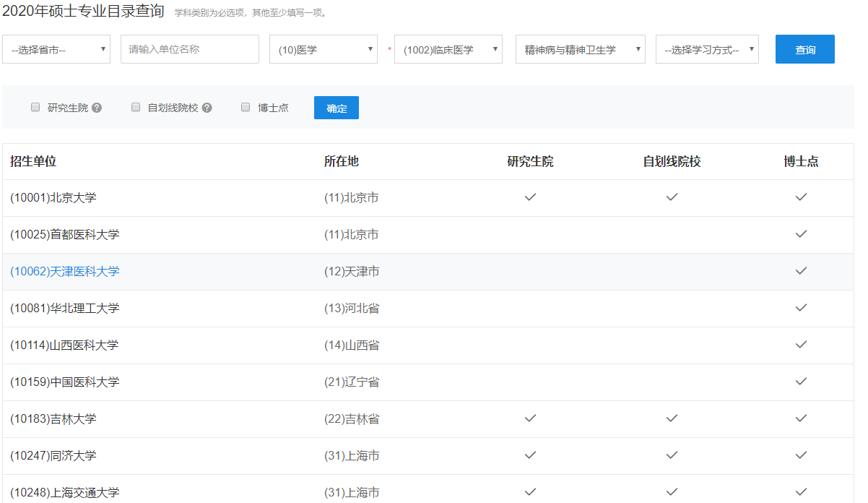
Task: Click 中国医科大学 博士点 checkmark
Action: coord(801,381)
